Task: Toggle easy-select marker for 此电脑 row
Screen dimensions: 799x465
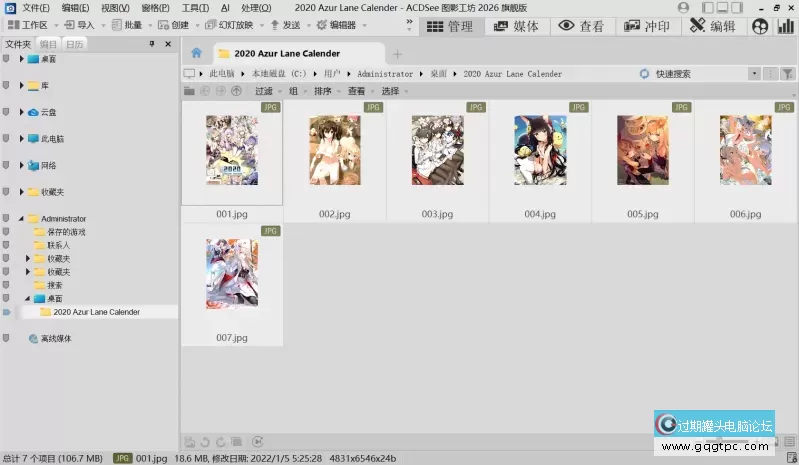Action: point(6,139)
